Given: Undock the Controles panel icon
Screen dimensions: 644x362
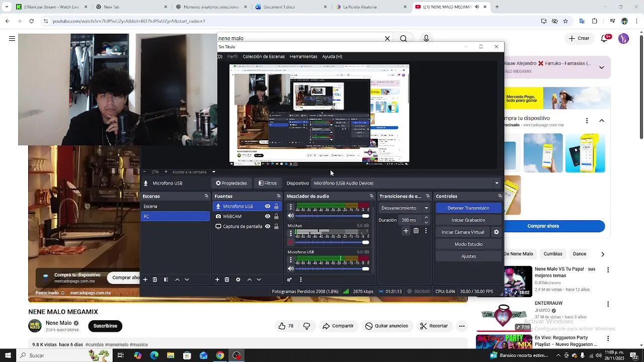Looking at the screenshot, I should click(500, 196).
